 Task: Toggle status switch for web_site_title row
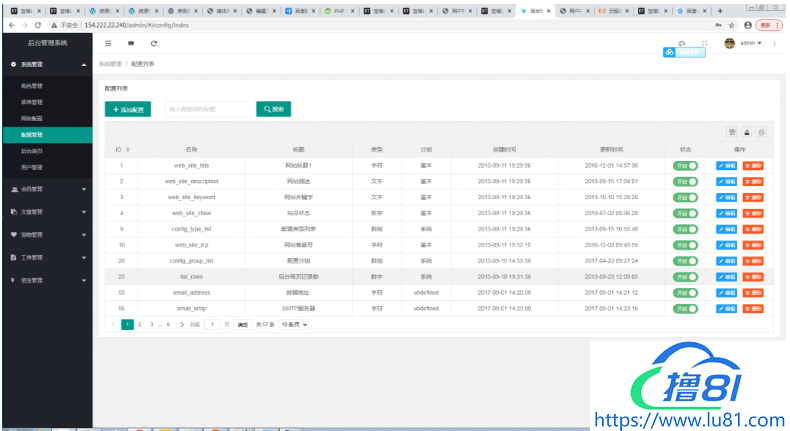pos(685,165)
